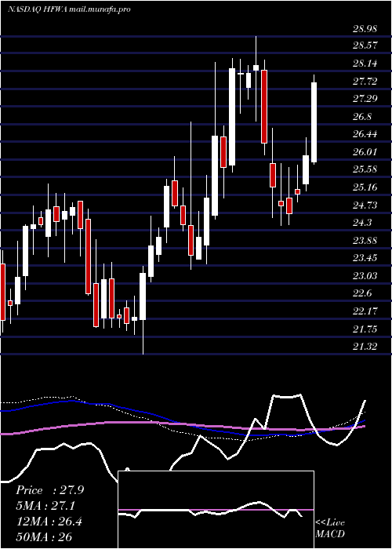Click the NASDAQ HFWA mail.munafa.pro title text
The width and height of the screenshot is (392, 549).
69,9
